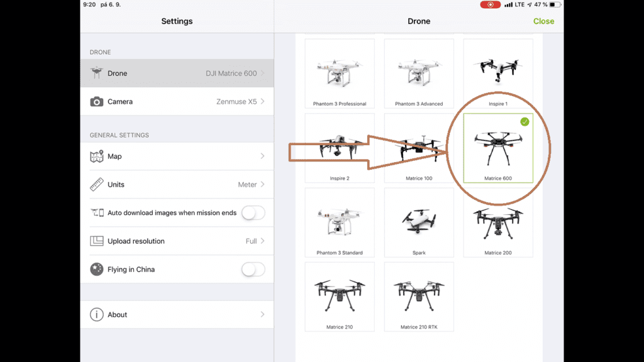The height and width of the screenshot is (362, 644).
Task: Click the ruler icon next to Units
Action: tap(96, 185)
